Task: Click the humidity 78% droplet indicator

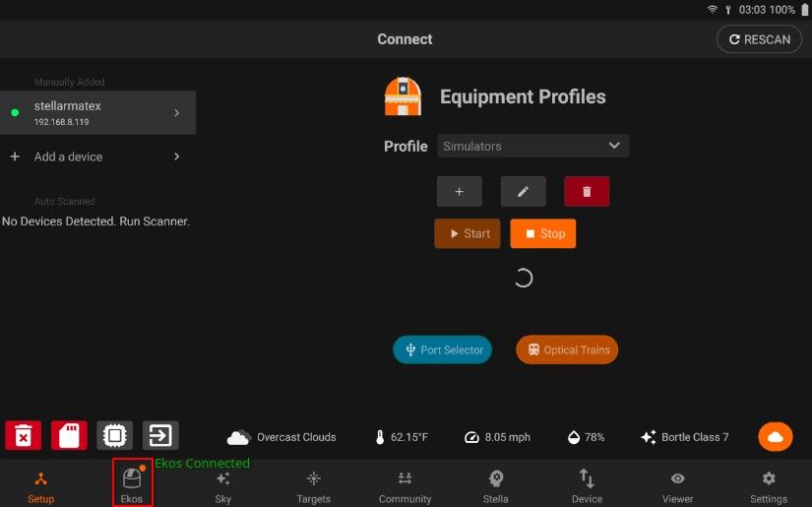Action: click(587, 437)
